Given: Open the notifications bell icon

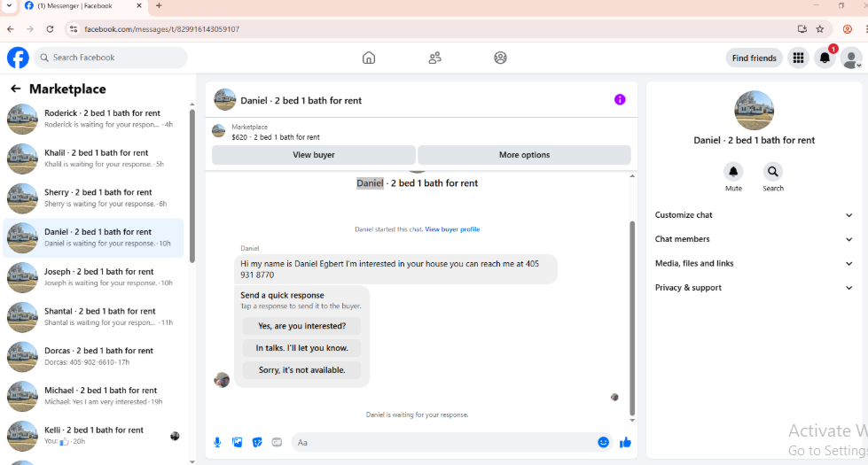Looking at the screenshot, I should (x=825, y=58).
